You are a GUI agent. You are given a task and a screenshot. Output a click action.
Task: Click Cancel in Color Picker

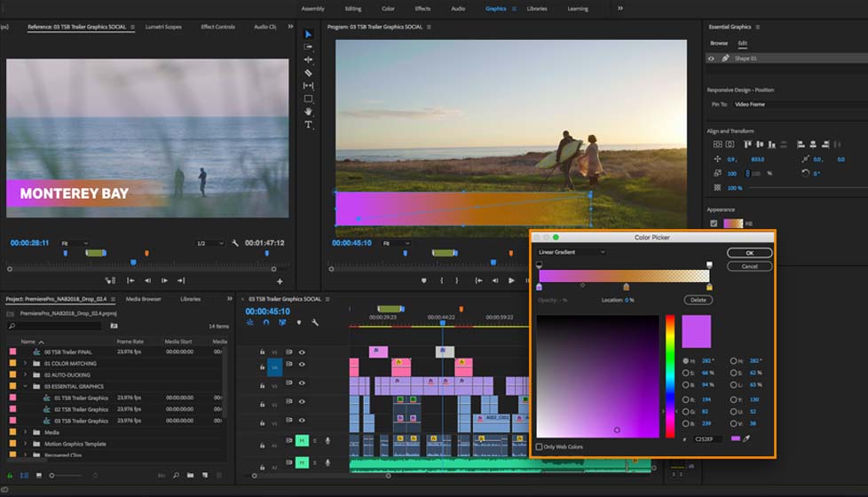pos(750,266)
